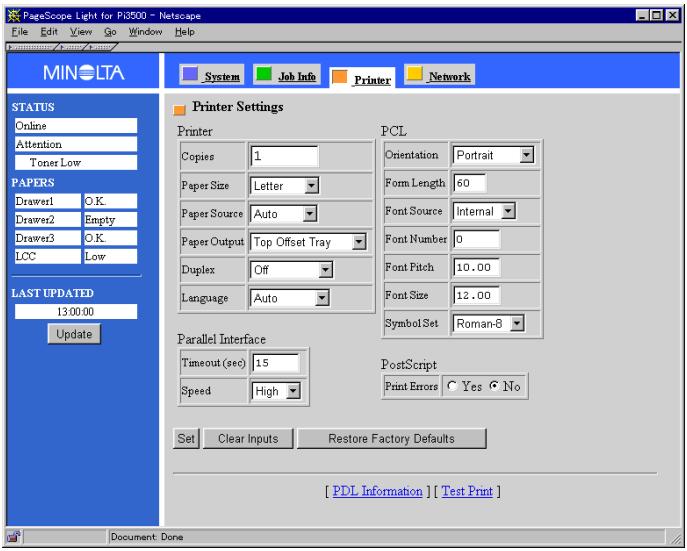
Task: Select Yes for Print Errors
Action: pos(452,386)
